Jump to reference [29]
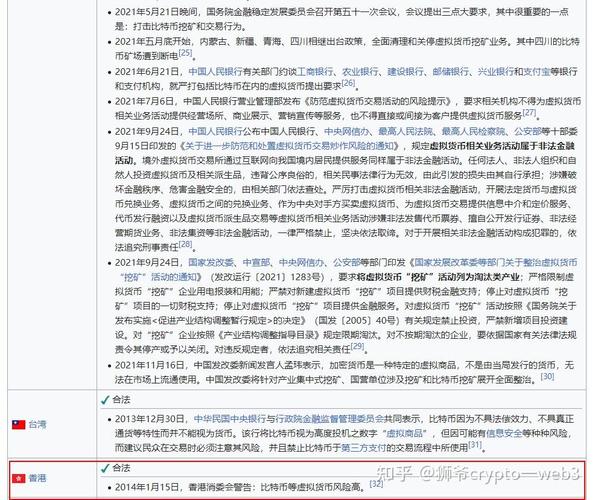The height and width of the screenshot is (500, 595). [357, 346]
